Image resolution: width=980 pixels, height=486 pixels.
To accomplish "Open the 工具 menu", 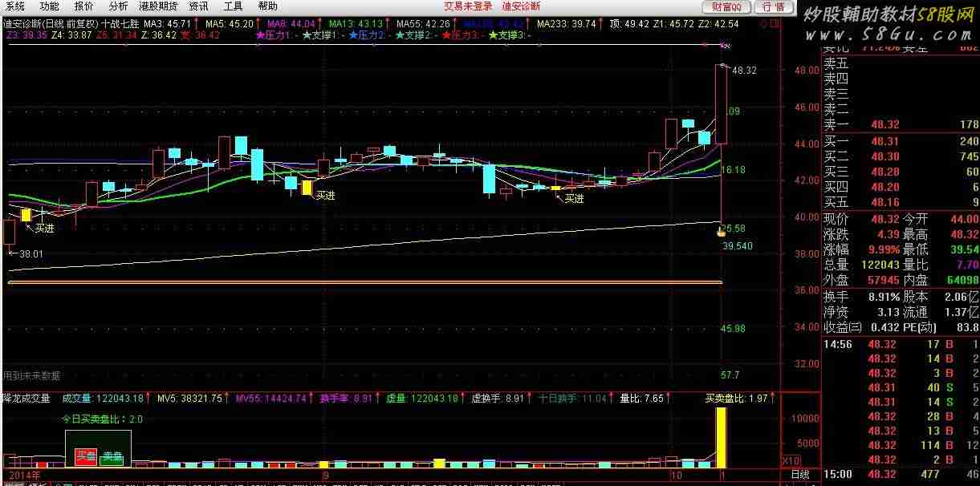I will coord(233,6).
